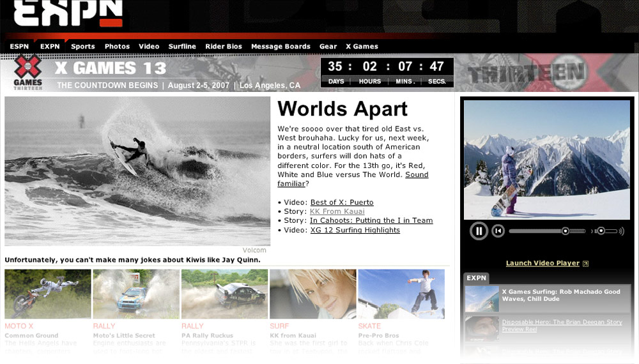
Task: Click the countdown timer display
Action: [387, 72]
